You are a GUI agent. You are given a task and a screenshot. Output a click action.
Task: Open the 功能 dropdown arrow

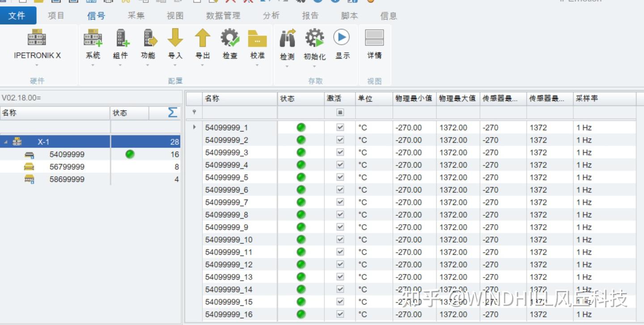(148, 65)
